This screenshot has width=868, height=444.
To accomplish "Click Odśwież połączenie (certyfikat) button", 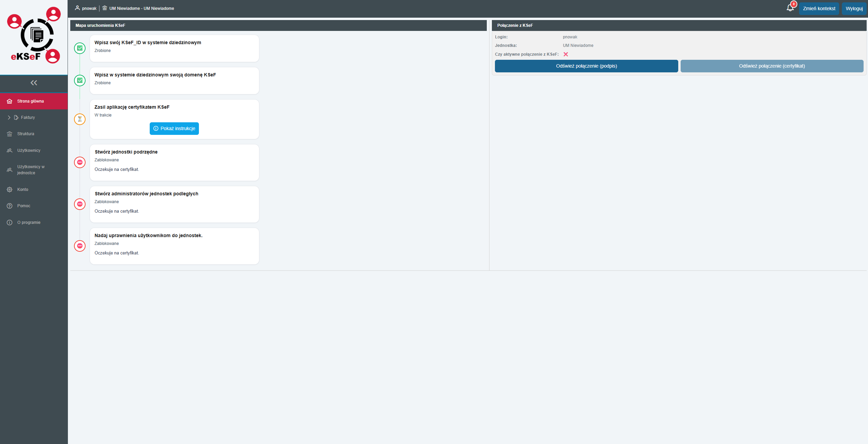I will (772, 66).
